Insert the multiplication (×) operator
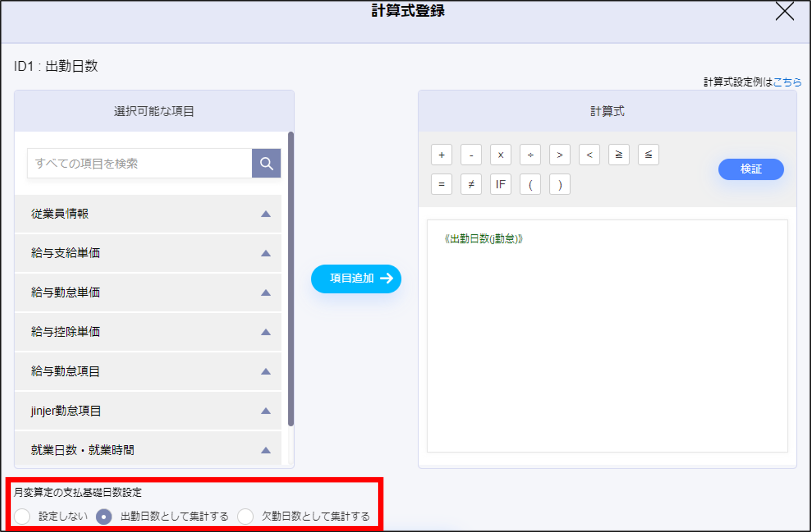The image size is (811, 532). (501, 155)
